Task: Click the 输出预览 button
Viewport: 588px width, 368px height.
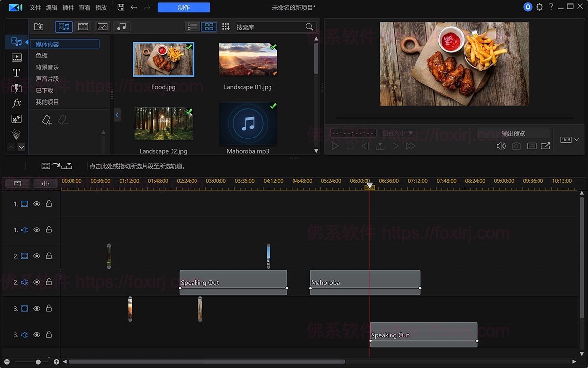Action: [513, 133]
